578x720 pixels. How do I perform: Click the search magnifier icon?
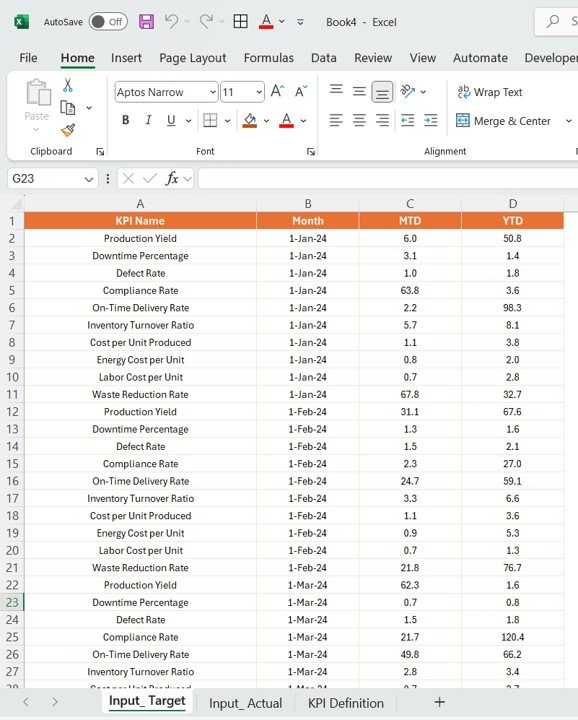[553, 21]
